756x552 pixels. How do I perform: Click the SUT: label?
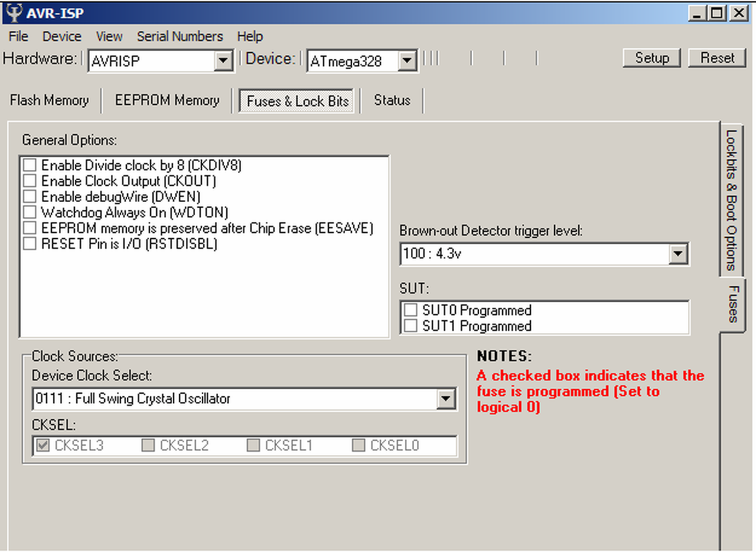[413, 289]
